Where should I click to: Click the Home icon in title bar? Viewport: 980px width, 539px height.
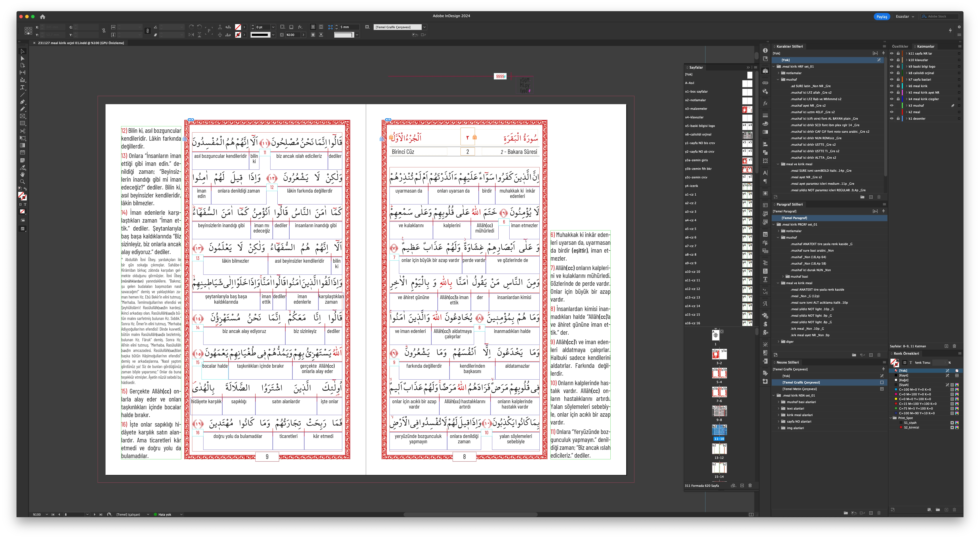point(43,17)
